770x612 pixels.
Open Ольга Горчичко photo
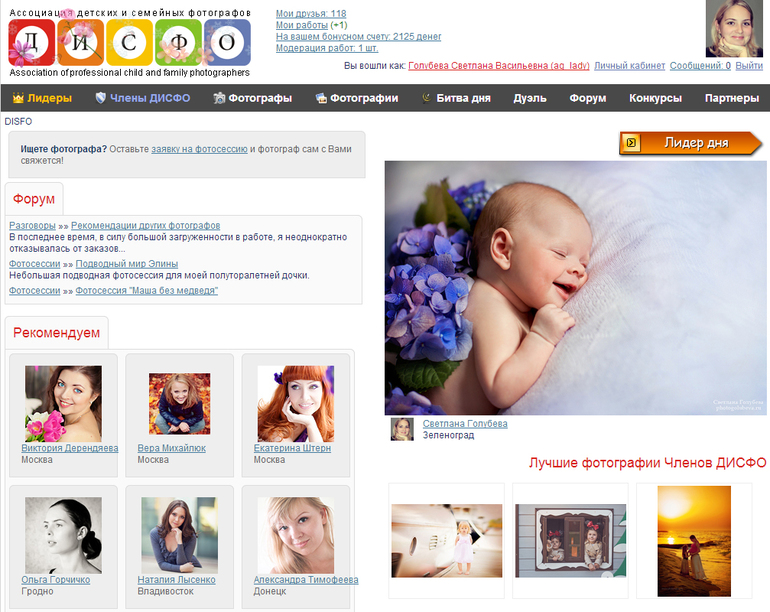[x=63, y=535]
